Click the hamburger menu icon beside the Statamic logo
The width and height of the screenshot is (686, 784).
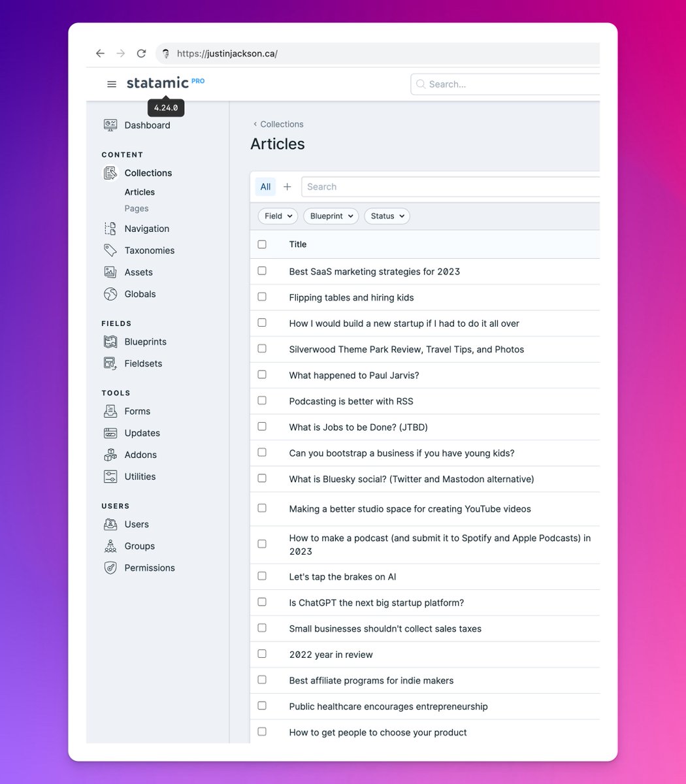point(112,84)
